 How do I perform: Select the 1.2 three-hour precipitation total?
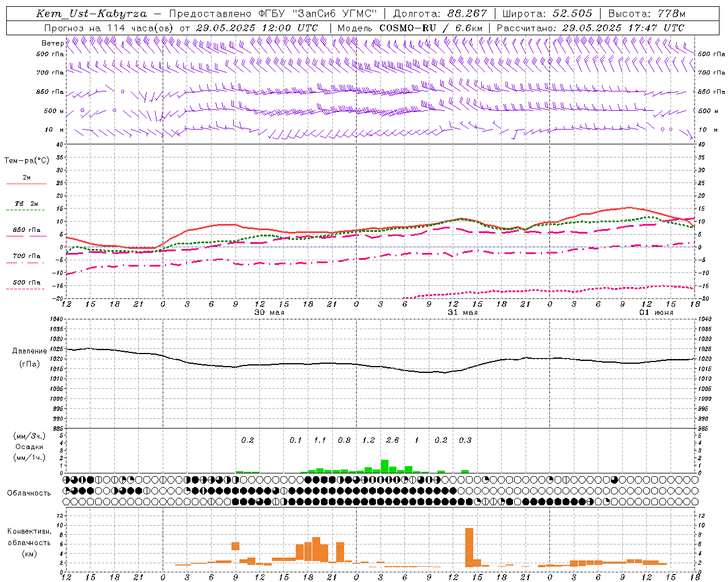pyautogui.click(x=369, y=440)
